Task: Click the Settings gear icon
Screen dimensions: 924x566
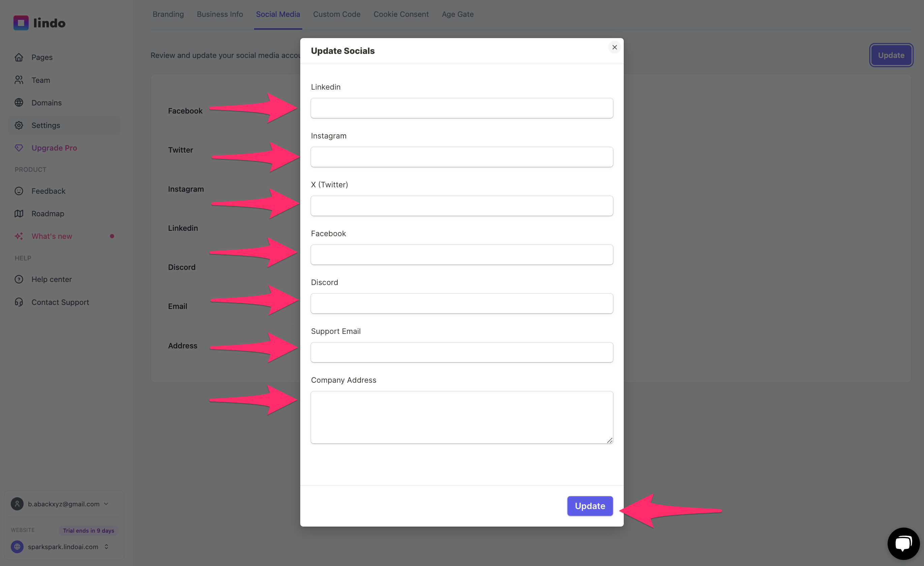Action: (x=19, y=125)
